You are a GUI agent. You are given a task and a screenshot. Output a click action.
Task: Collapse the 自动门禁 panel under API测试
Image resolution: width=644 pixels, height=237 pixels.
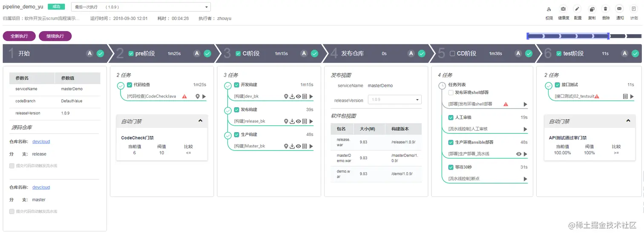[628, 121]
